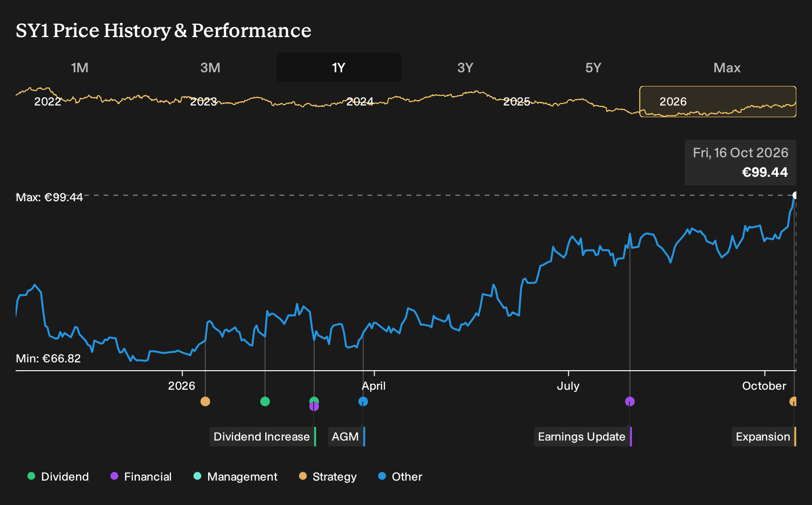Viewport: 812px width, 505px height.
Task: Click the highlighted 2026 range selector window
Action: (x=718, y=102)
